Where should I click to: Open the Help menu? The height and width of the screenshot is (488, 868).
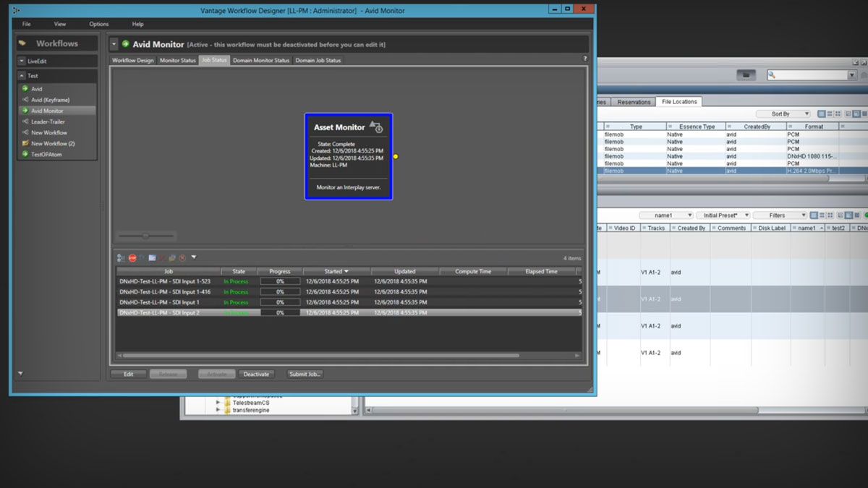point(137,24)
